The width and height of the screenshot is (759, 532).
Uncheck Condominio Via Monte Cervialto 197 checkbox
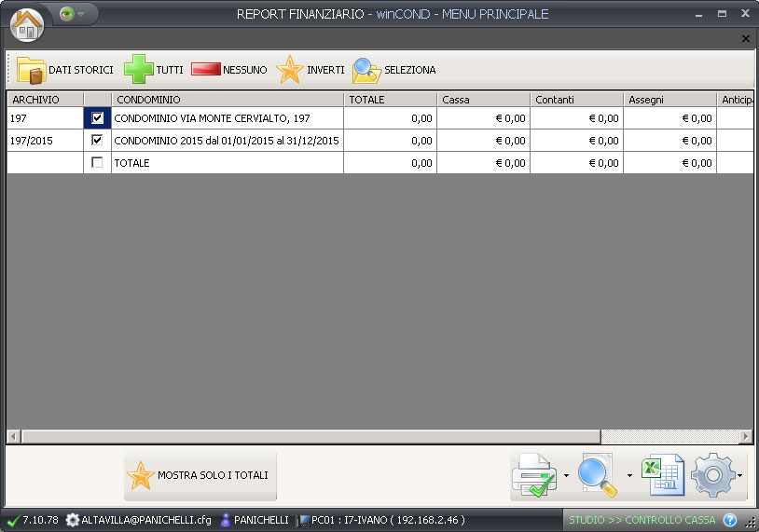click(x=98, y=118)
